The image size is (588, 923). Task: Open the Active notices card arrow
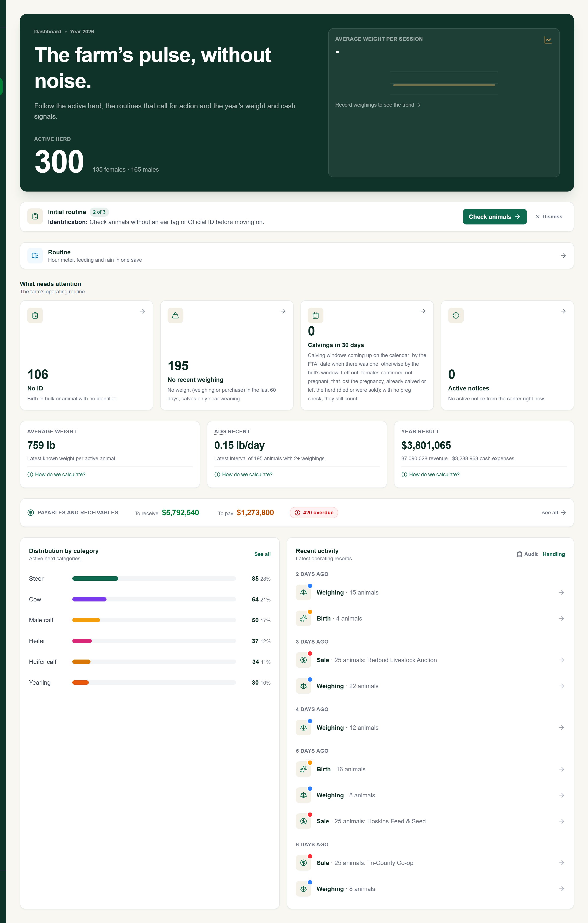(563, 311)
